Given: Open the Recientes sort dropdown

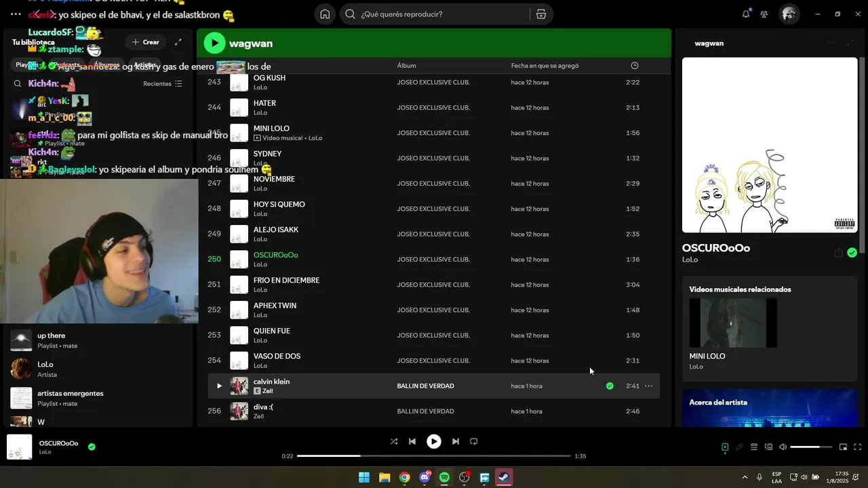Looking at the screenshot, I should 163,83.
